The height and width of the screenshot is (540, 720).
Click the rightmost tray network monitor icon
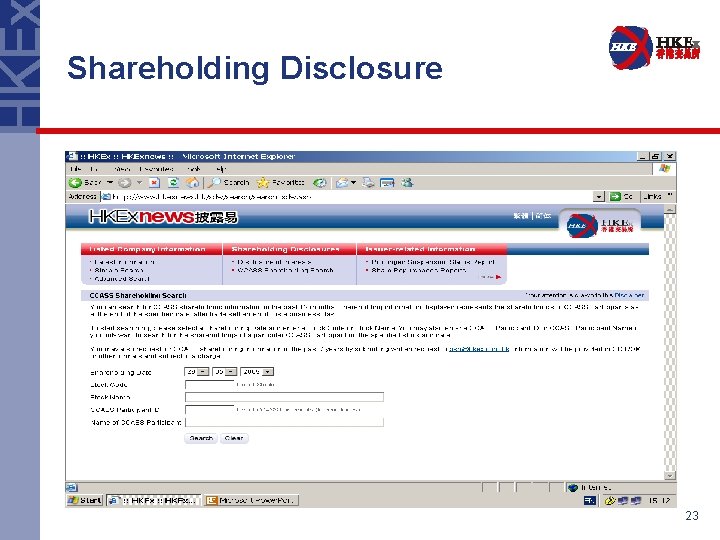pyautogui.click(x=636, y=501)
